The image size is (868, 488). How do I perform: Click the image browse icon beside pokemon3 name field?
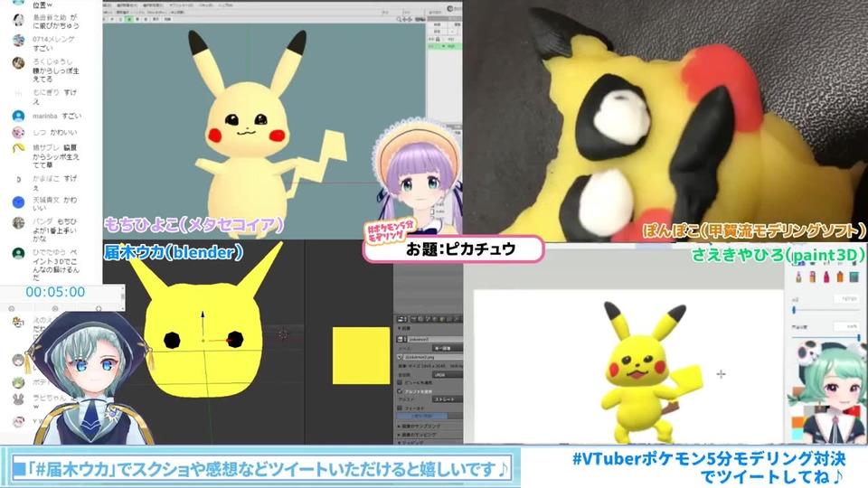pyautogui.click(x=401, y=339)
